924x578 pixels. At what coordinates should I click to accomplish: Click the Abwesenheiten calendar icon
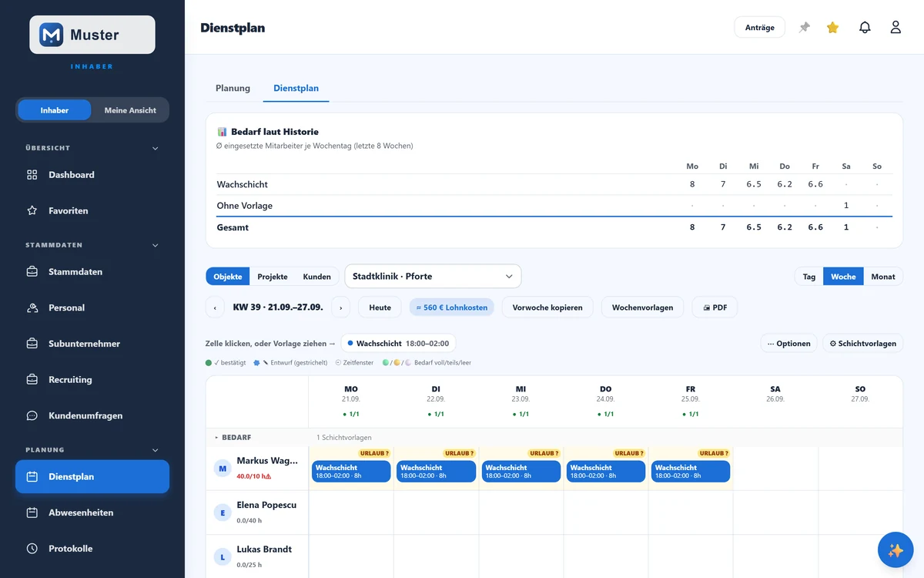32,512
